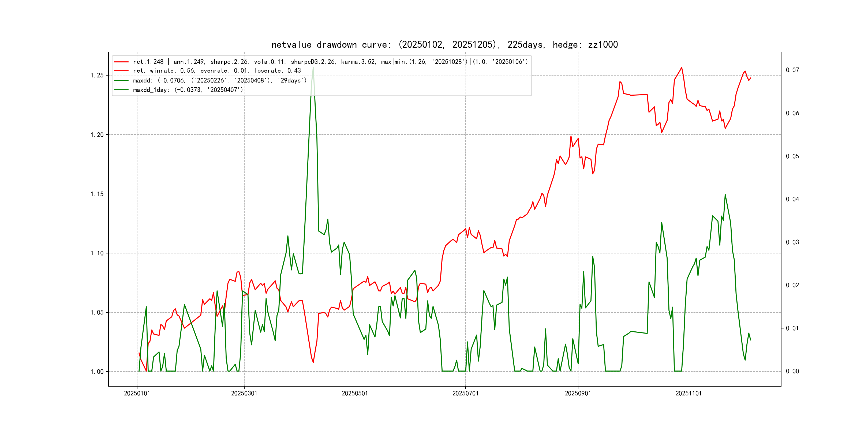This screenshot has width=868, height=434.
Task: Click the green drawdown peak near April
Action: (x=313, y=68)
